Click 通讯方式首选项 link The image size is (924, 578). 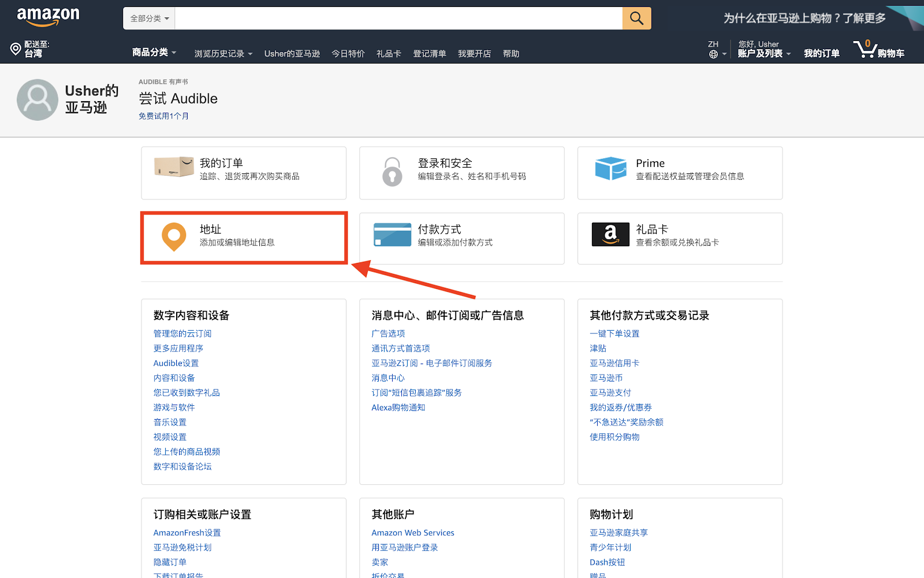click(x=401, y=349)
